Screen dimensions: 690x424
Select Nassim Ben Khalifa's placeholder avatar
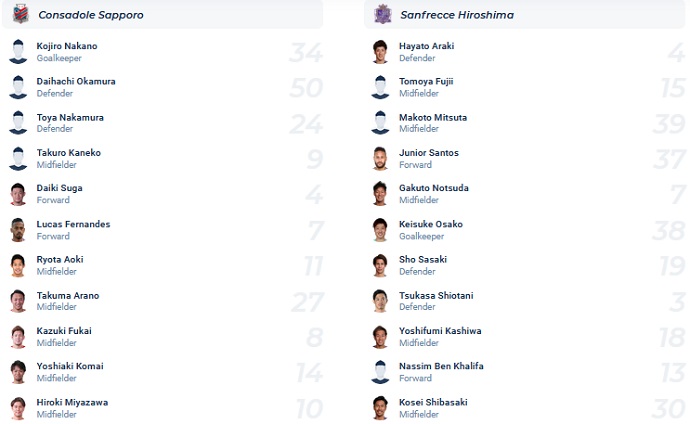(380, 372)
